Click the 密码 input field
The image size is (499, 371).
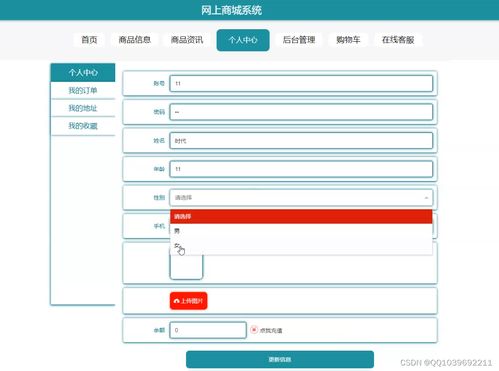click(301, 112)
